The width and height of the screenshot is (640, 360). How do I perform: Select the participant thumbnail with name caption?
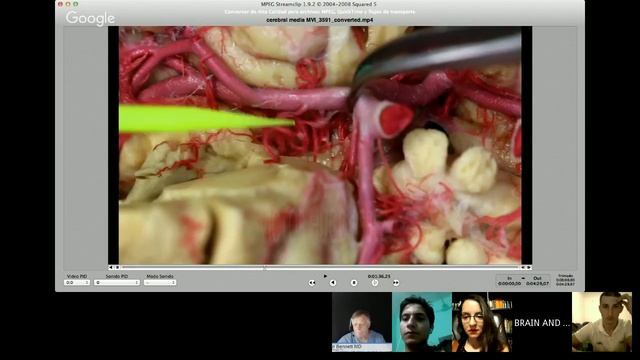[x=362, y=322]
